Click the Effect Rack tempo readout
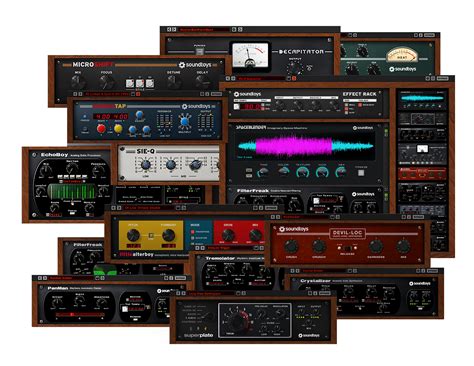This screenshot has height=366, width=474. (251, 106)
